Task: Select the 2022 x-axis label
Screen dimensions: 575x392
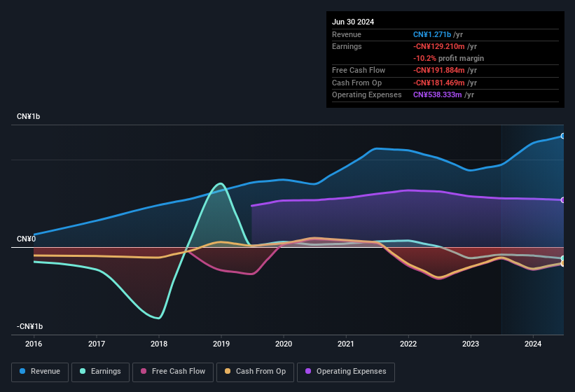Action: [x=408, y=344]
